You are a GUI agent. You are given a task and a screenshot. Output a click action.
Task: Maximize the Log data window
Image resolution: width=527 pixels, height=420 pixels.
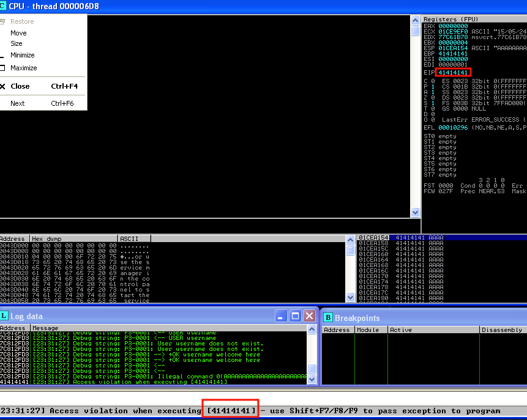(x=295, y=316)
